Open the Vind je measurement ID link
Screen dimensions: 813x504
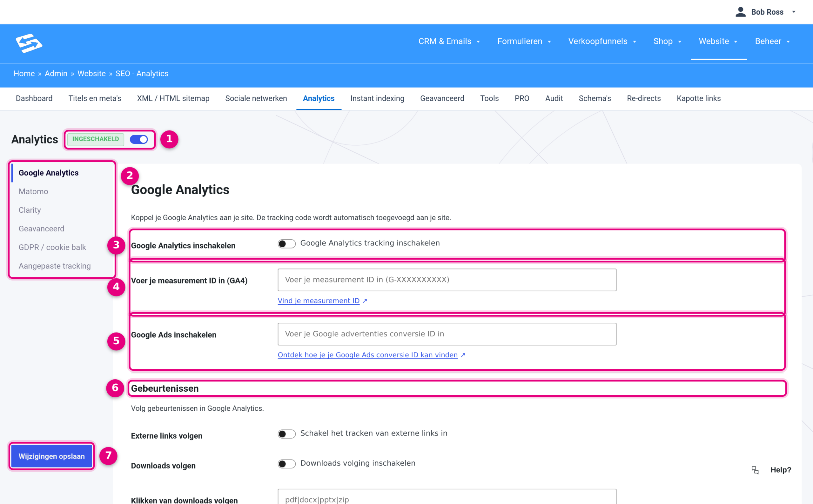click(x=319, y=301)
